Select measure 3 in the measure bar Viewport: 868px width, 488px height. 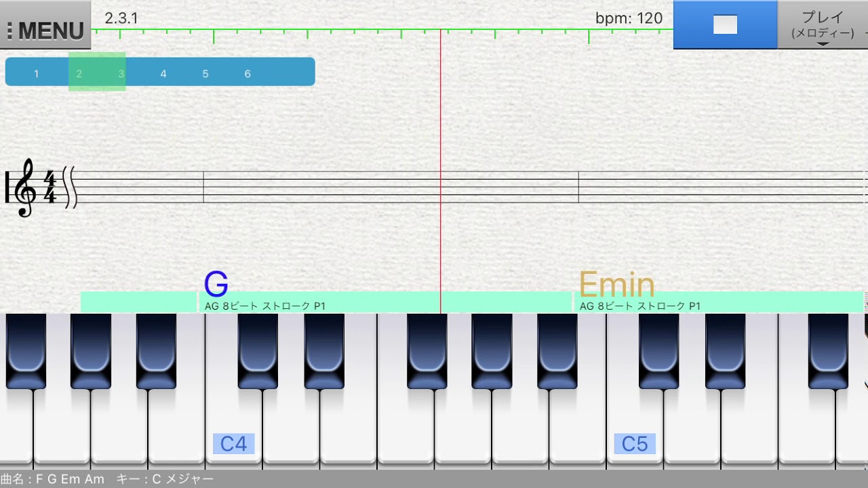pyautogui.click(x=121, y=74)
